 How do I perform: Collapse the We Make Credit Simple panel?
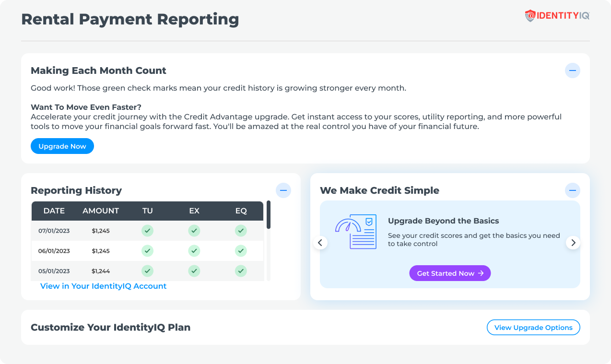coord(572,190)
